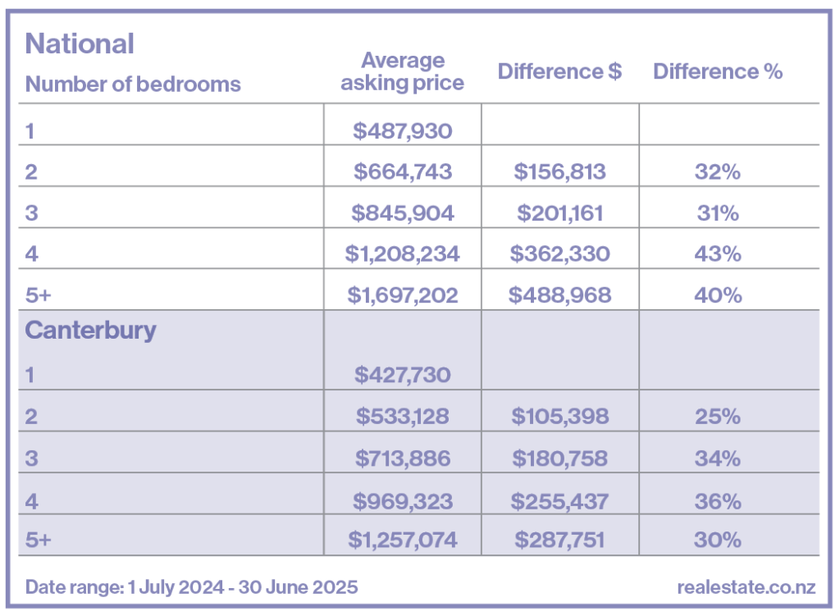Click the Number of bedrooms label

click(133, 84)
